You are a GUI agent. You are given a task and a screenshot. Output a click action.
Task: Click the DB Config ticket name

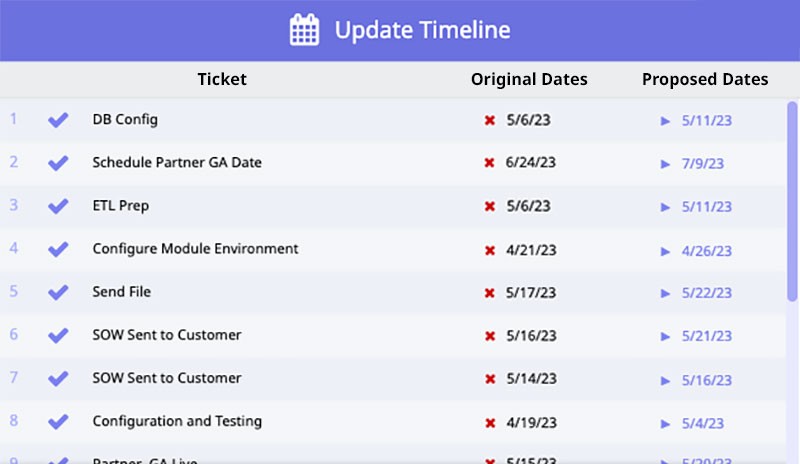125,119
